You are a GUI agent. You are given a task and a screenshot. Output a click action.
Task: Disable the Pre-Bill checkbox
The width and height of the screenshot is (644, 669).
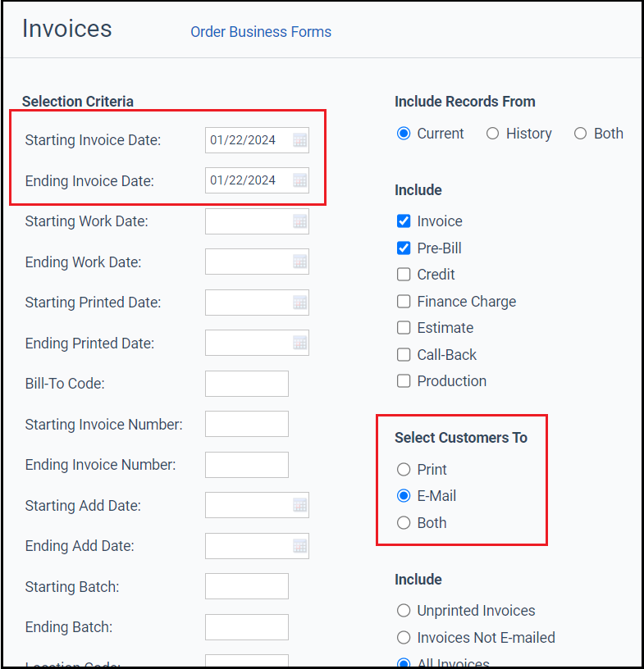[404, 248]
